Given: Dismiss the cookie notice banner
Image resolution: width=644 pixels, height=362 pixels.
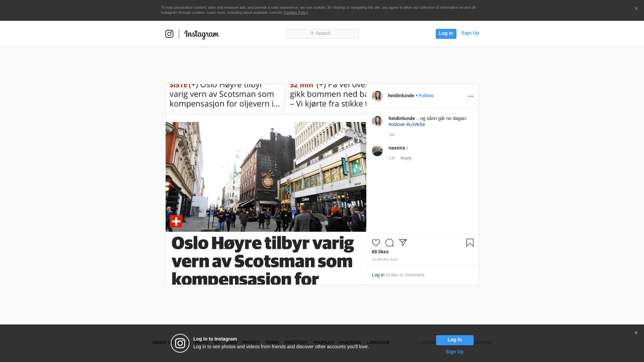Looking at the screenshot, I should pyautogui.click(x=636, y=8).
